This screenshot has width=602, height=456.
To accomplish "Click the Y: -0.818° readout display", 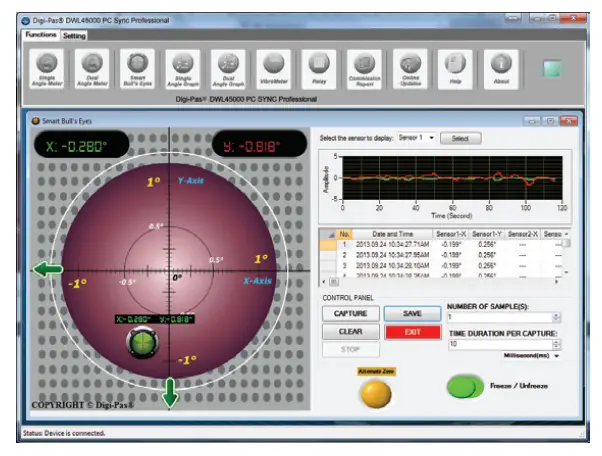I will [x=259, y=146].
